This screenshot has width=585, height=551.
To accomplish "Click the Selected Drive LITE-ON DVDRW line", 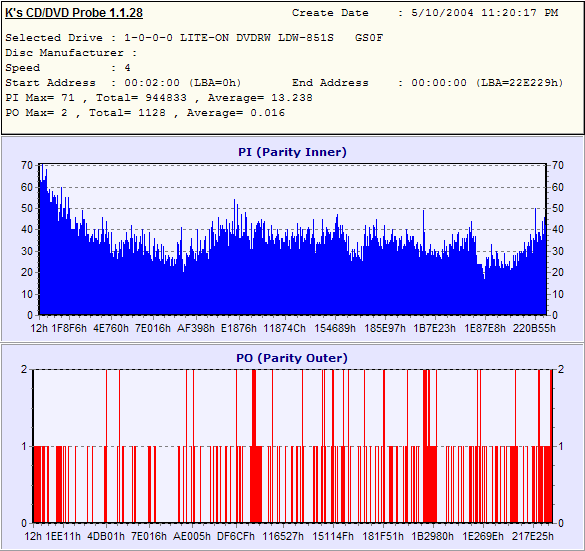I will point(194,38).
